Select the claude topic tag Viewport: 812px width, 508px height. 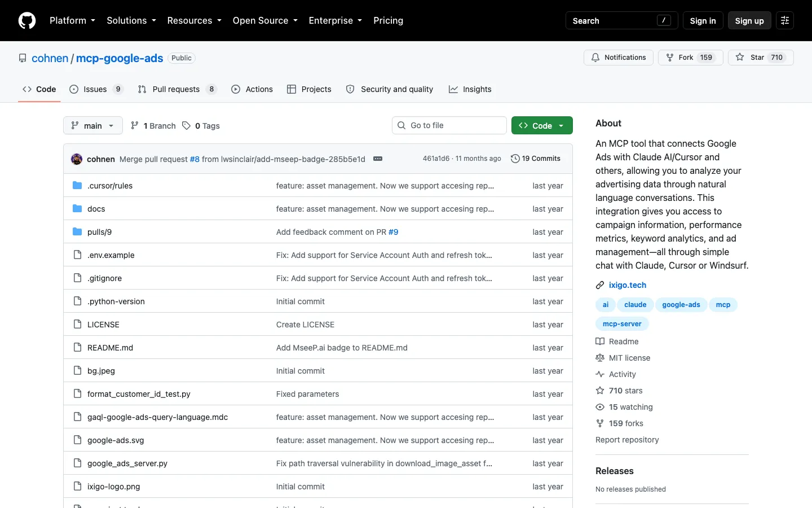tap(636, 305)
